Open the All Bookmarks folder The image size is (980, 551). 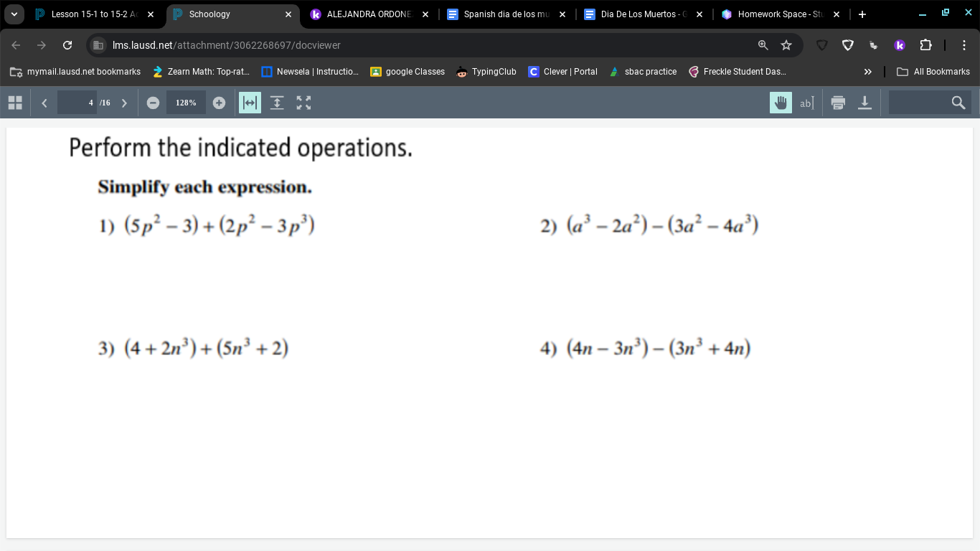[933, 72]
